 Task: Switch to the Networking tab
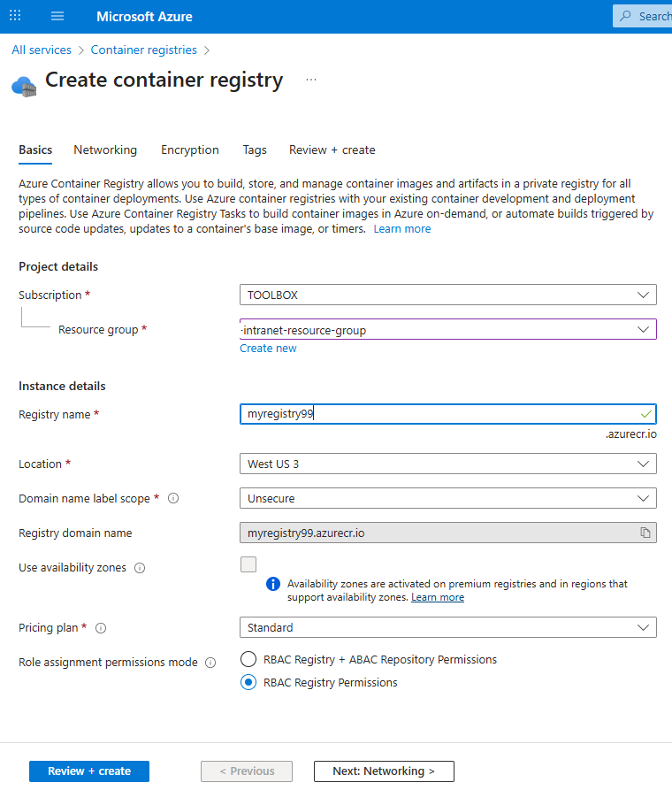pyautogui.click(x=105, y=150)
